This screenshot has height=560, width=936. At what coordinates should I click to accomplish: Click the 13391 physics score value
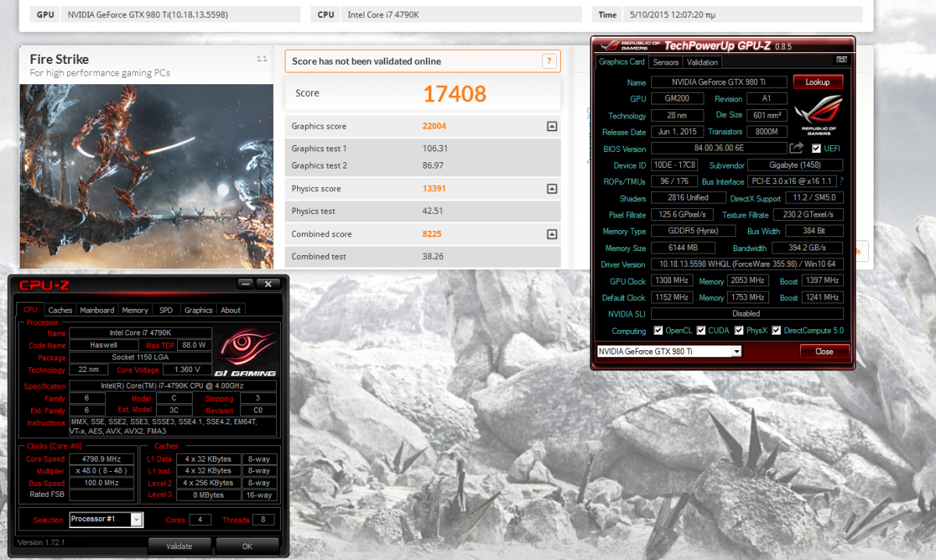434,189
